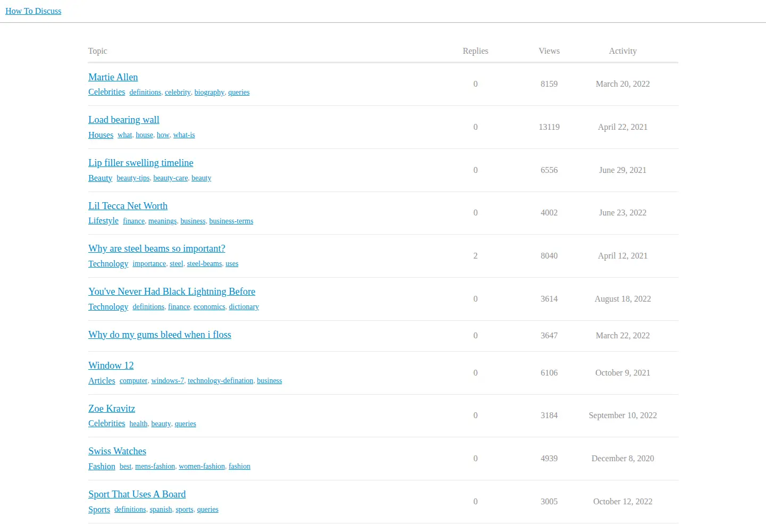Open the Window 12 topic
766x532 pixels.
[x=111, y=365]
